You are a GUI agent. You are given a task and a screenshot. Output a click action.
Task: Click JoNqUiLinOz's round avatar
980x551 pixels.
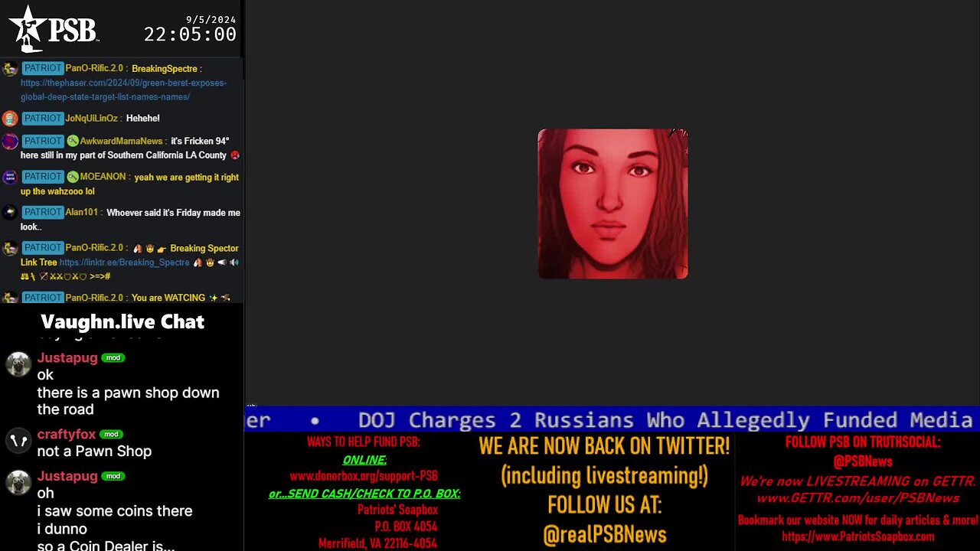(x=10, y=119)
